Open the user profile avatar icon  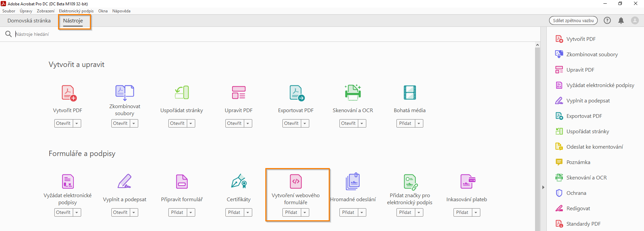tap(635, 20)
